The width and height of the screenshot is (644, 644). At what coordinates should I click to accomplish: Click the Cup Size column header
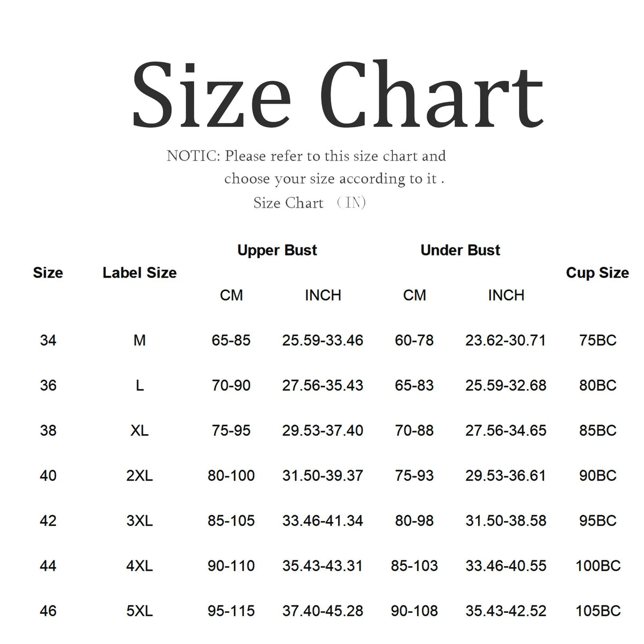pos(597,273)
